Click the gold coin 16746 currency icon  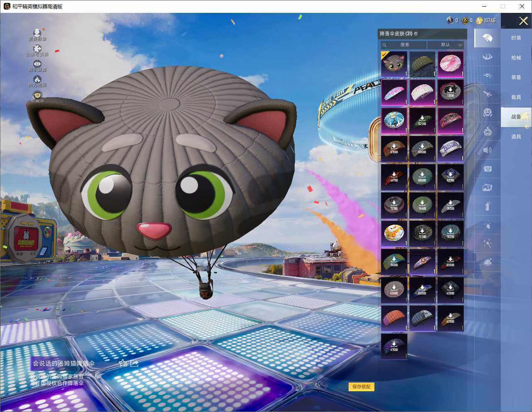(479, 20)
